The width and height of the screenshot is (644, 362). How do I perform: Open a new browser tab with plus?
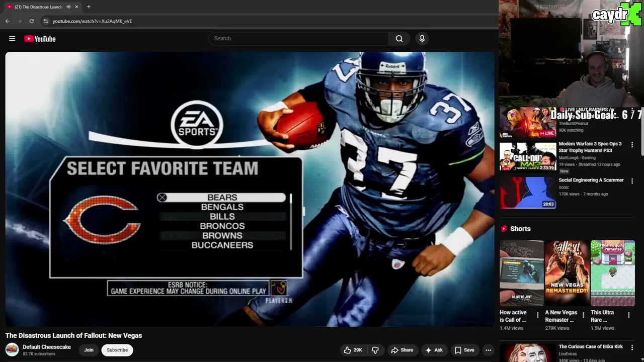pyautogui.click(x=89, y=7)
